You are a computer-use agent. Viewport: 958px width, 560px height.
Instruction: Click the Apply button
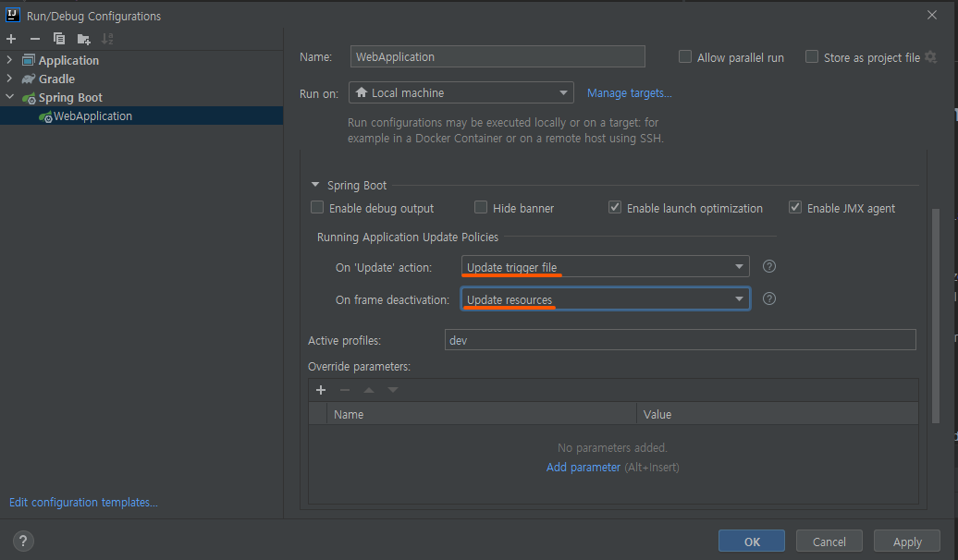906,542
